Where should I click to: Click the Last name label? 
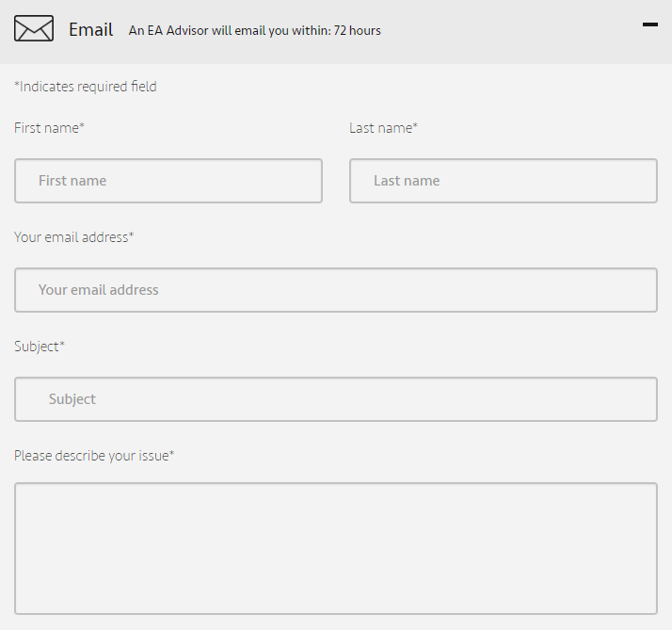pos(383,128)
